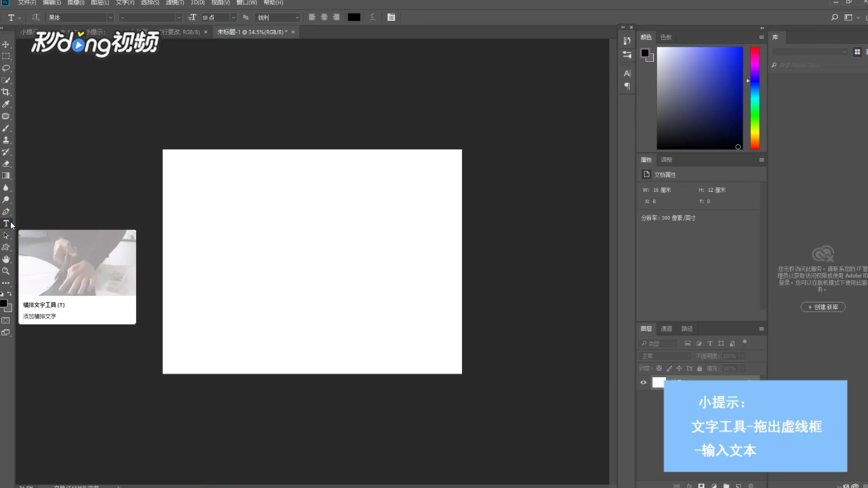Select the Spot Healing Brush tool

click(x=6, y=116)
